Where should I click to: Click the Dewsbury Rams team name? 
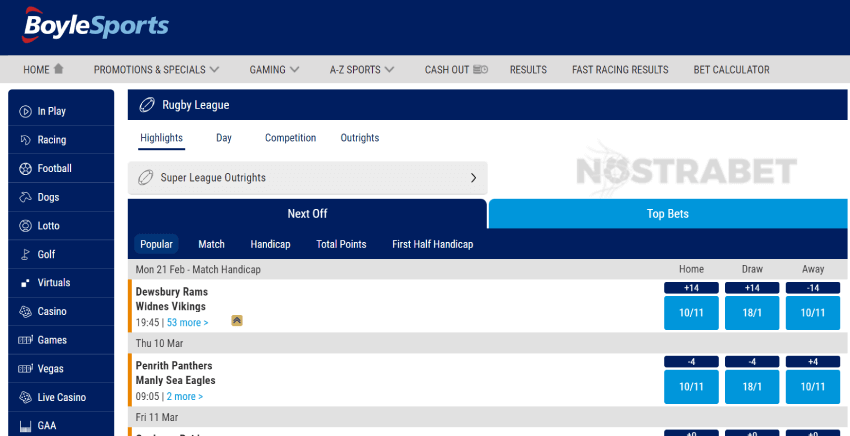point(172,292)
